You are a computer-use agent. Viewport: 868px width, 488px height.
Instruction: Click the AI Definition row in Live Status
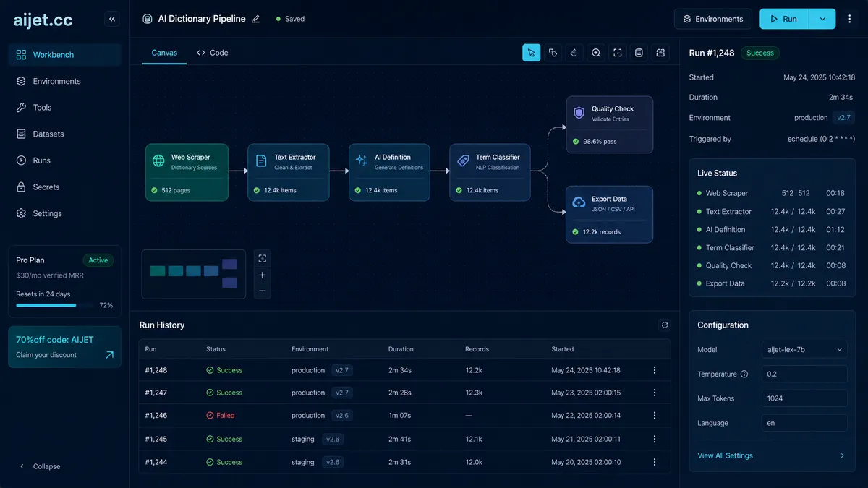click(771, 230)
